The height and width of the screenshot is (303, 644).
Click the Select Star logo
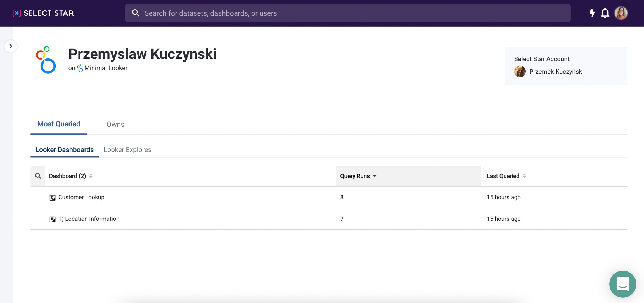point(43,13)
